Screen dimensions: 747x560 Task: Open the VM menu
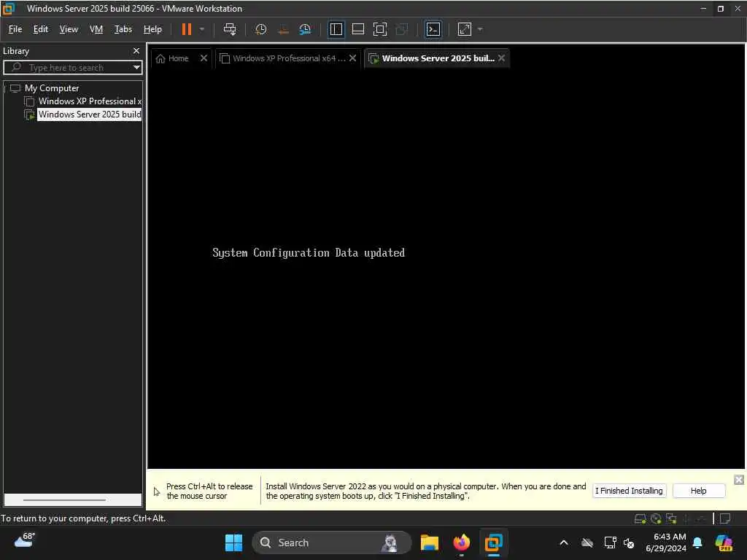point(96,29)
